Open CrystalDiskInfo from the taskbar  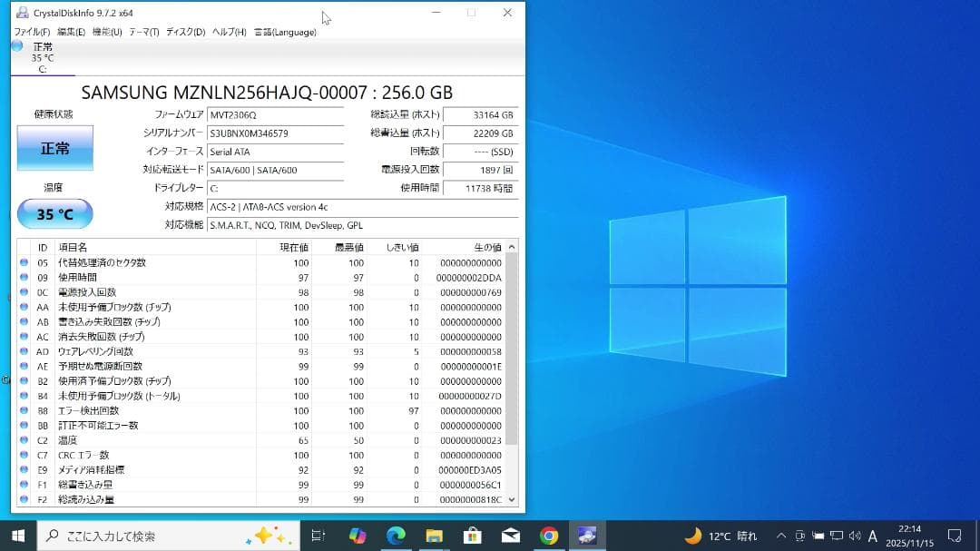[x=585, y=536]
